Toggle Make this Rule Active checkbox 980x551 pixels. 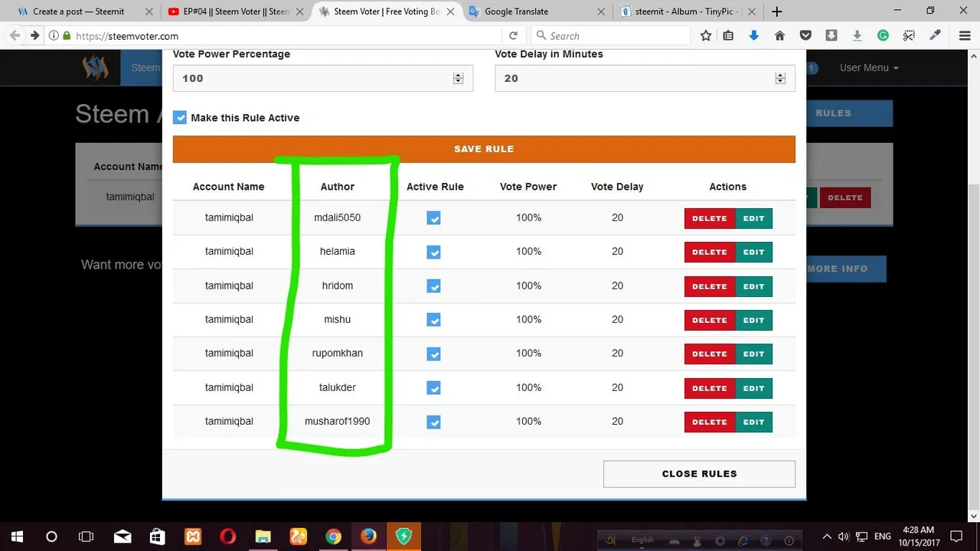pos(180,118)
